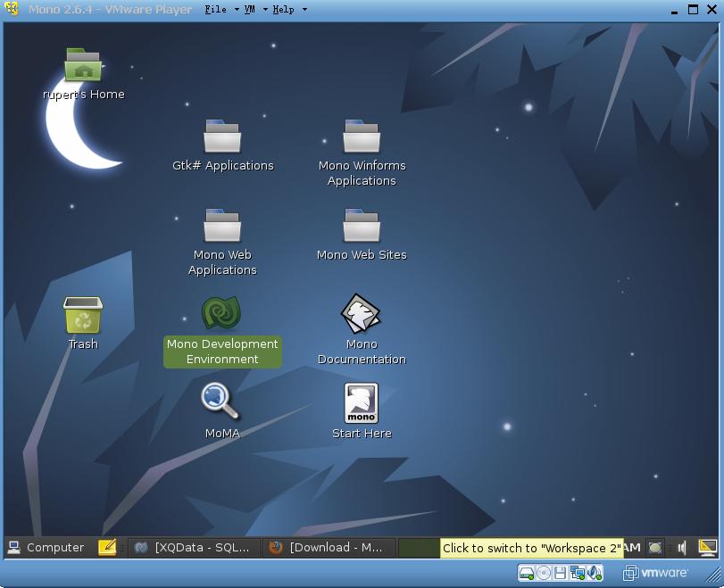Launch Mono Development Environment icon

tap(221, 312)
